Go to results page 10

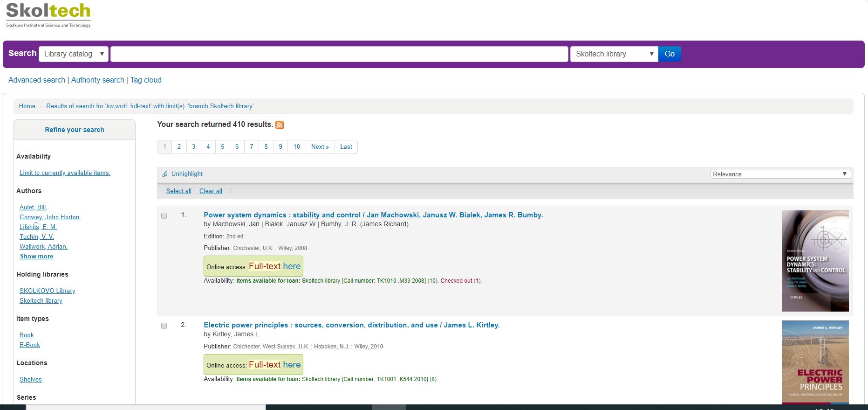(296, 146)
